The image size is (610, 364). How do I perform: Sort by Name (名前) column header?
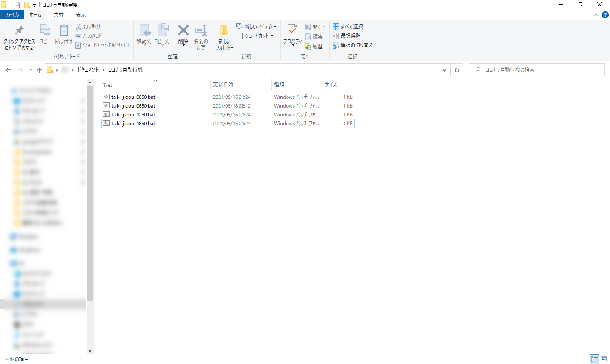[x=155, y=84]
